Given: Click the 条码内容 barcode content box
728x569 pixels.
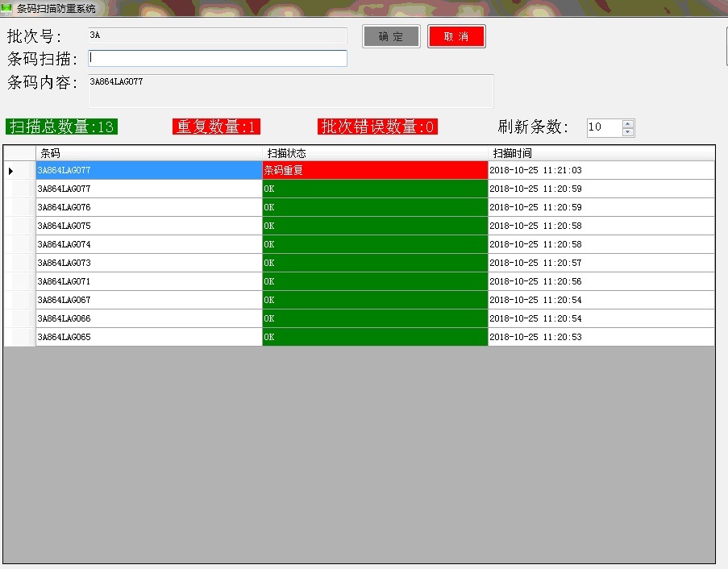Looking at the screenshot, I should coord(290,91).
